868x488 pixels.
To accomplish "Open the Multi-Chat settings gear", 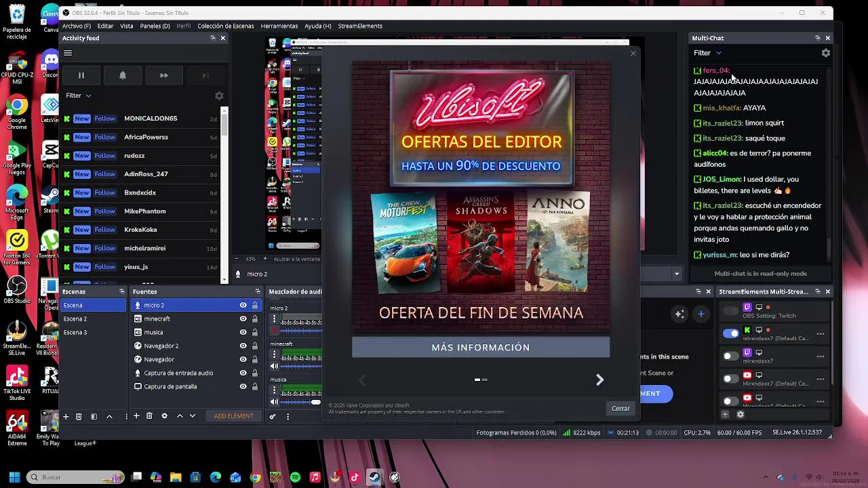I will pyautogui.click(x=825, y=53).
